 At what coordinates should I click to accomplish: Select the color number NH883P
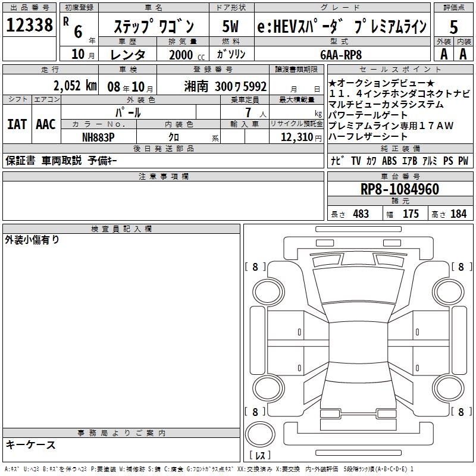[x=98, y=137]
